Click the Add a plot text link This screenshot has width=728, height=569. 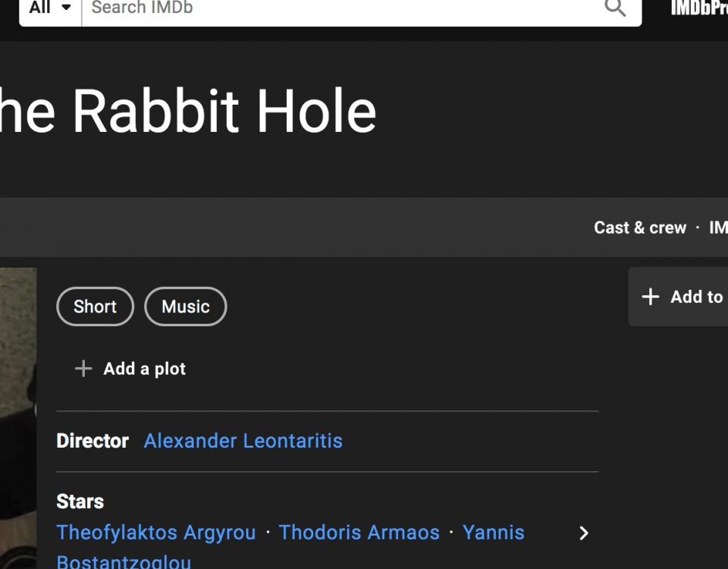click(x=144, y=369)
